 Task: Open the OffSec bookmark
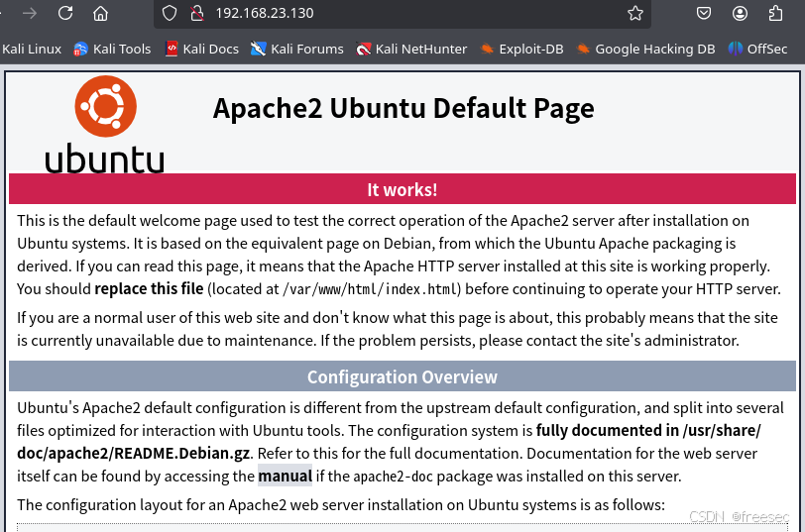point(757,50)
